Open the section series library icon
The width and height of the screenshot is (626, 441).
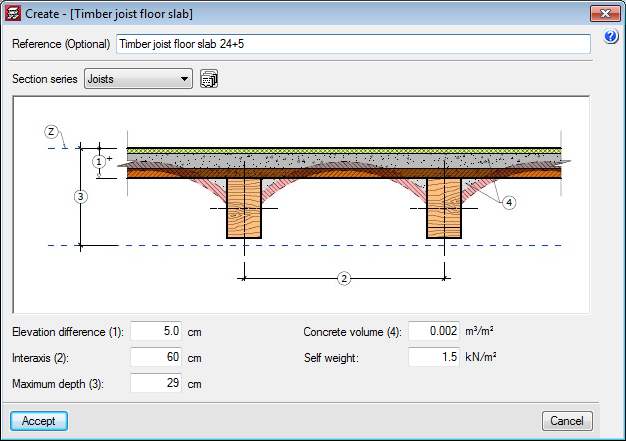209,79
